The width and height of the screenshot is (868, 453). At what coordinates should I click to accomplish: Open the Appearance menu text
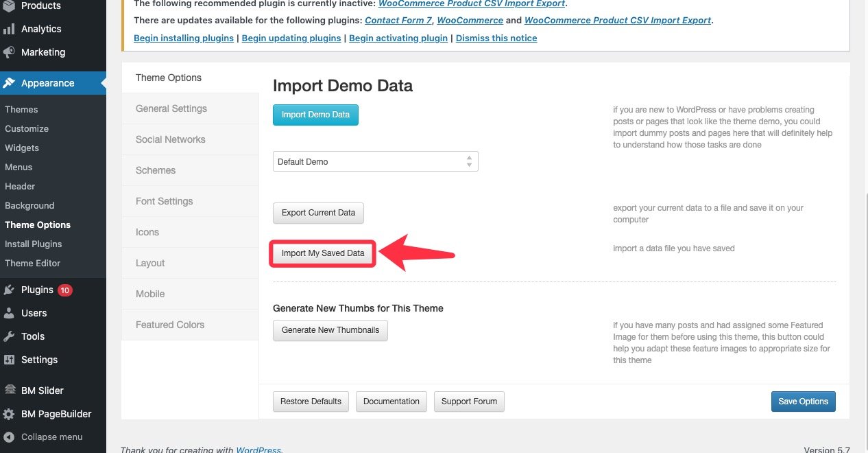(47, 83)
